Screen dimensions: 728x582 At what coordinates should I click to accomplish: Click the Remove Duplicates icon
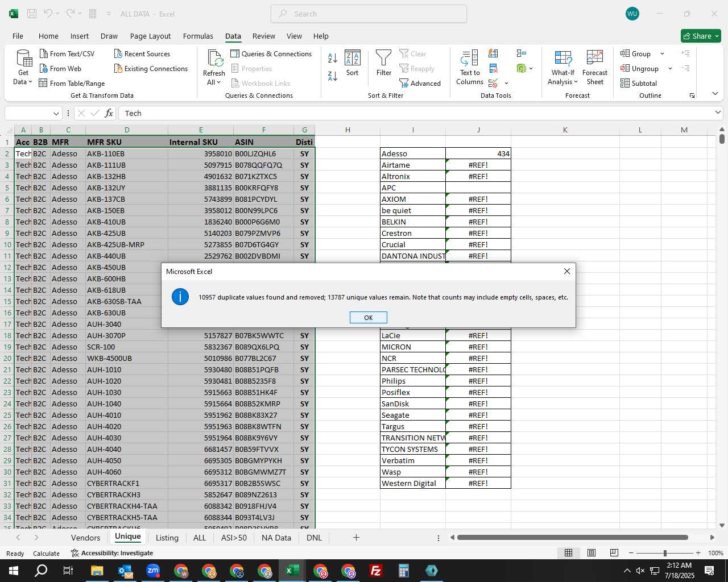click(x=493, y=69)
